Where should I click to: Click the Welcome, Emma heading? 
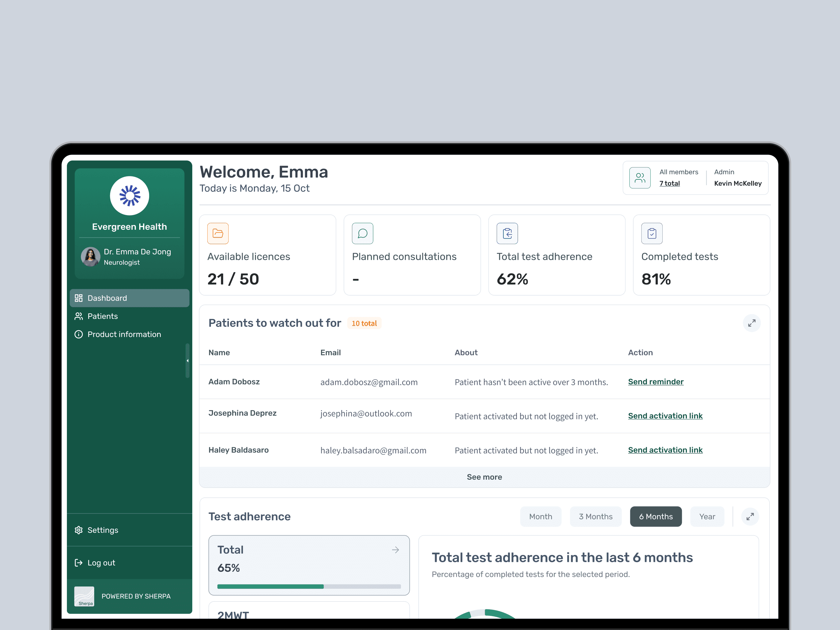tap(263, 172)
